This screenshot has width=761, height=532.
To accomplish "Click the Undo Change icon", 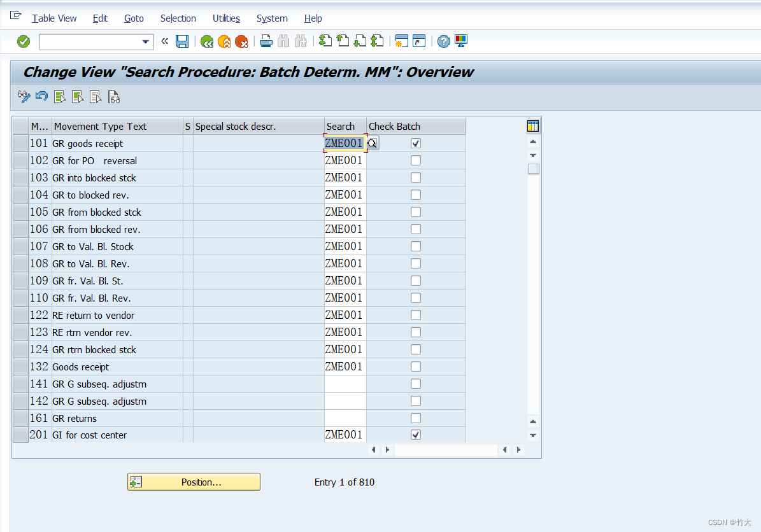I will coord(42,97).
